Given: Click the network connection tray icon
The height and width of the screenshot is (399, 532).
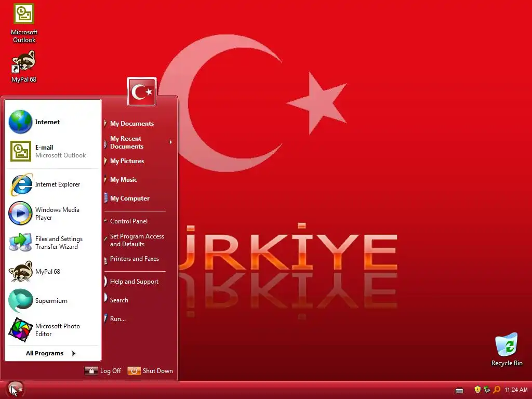Looking at the screenshot, I should pos(487,390).
